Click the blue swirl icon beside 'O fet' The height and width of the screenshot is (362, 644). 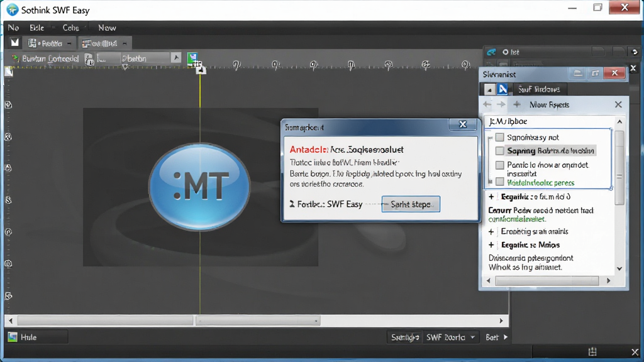pos(491,52)
